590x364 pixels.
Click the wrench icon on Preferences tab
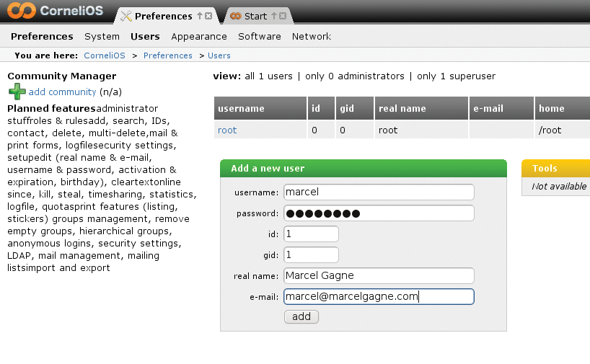click(126, 16)
